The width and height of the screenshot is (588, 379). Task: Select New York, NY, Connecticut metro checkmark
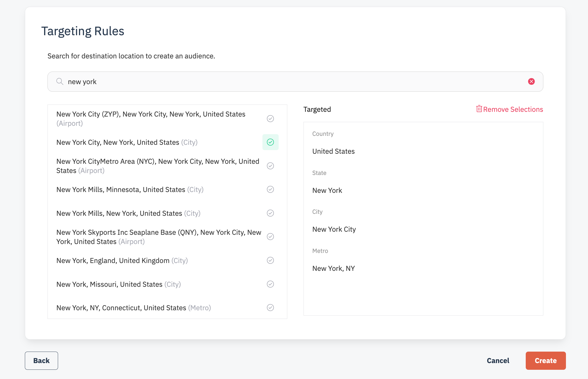270,308
